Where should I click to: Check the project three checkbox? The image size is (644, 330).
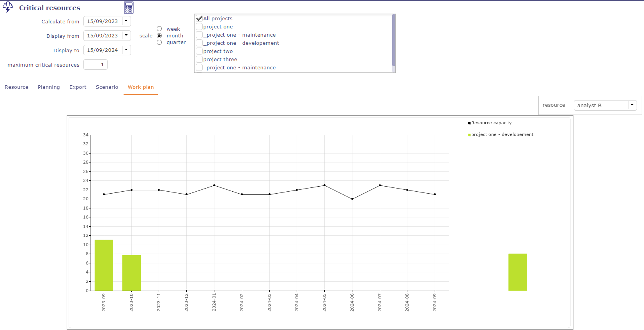[199, 59]
